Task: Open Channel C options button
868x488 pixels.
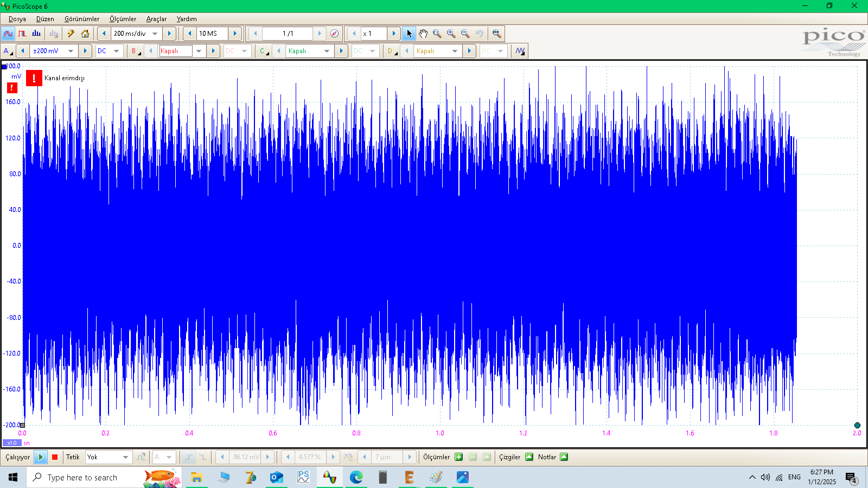Action: click(x=264, y=51)
